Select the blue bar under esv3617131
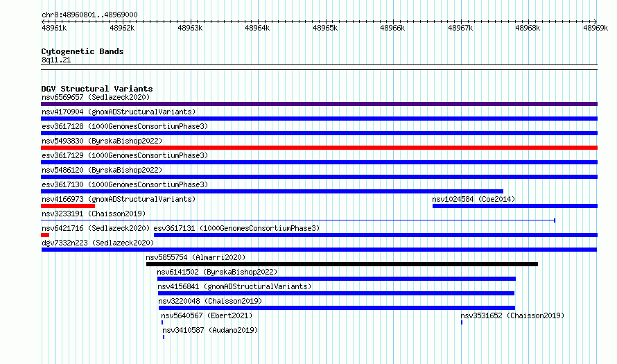The height and width of the screenshot is (364, 617). [x=376, y=235]
